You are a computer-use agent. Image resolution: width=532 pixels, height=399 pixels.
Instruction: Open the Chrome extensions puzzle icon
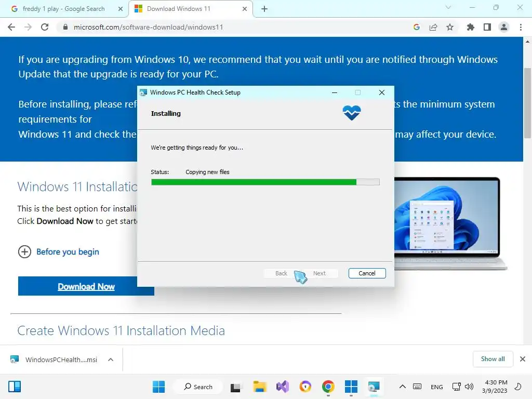point(470,27)
